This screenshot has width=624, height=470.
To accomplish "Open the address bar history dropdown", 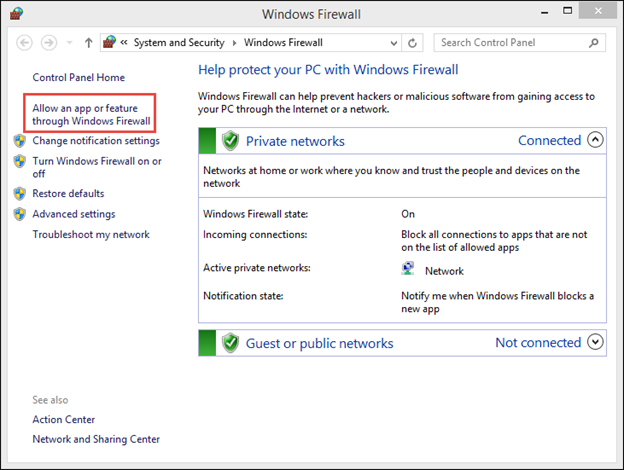I will (x=394, y=43).
